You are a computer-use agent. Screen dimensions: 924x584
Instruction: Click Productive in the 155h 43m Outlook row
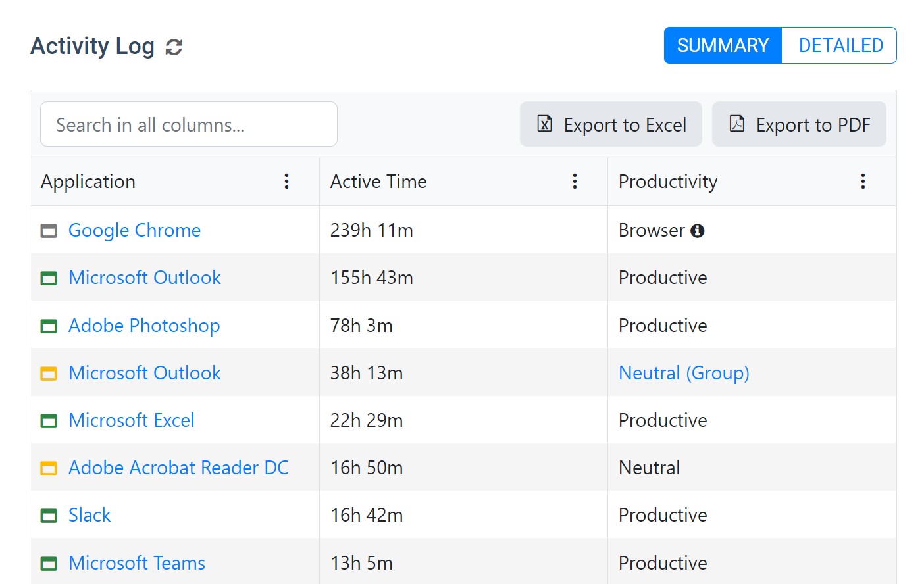coord(663,278)
